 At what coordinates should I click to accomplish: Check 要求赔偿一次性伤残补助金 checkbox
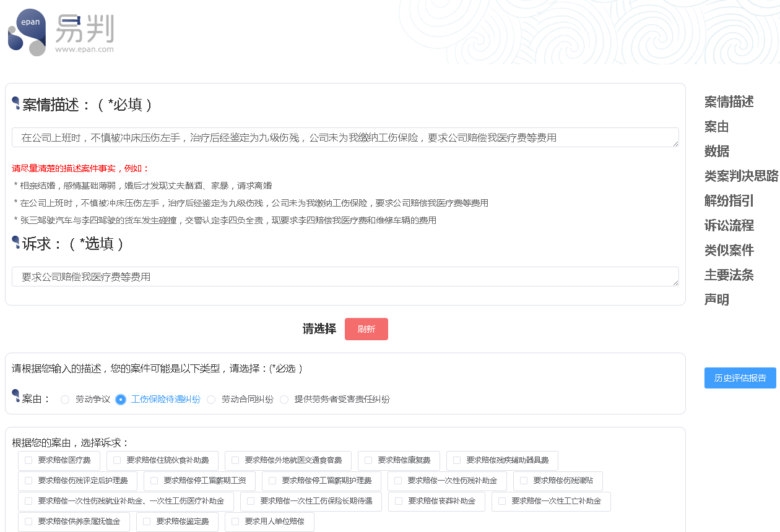pyautogui.click(x=398, y=481)
